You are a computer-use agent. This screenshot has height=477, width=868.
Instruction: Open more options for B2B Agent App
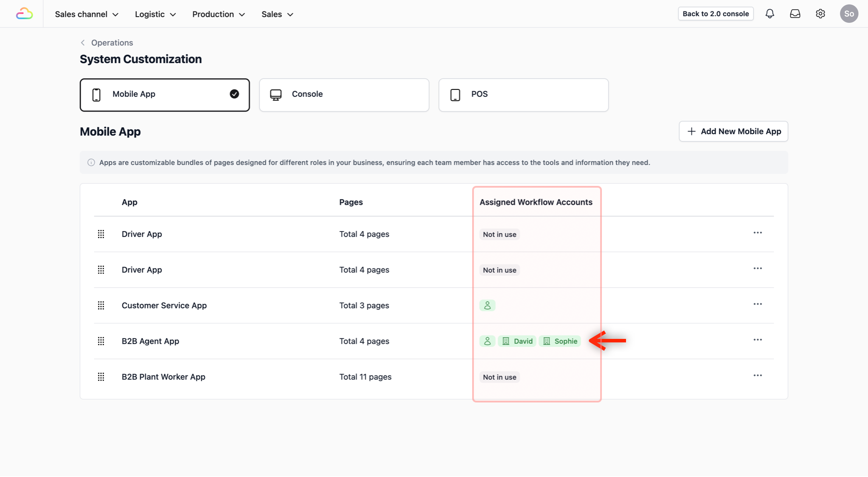click(758, 340)
